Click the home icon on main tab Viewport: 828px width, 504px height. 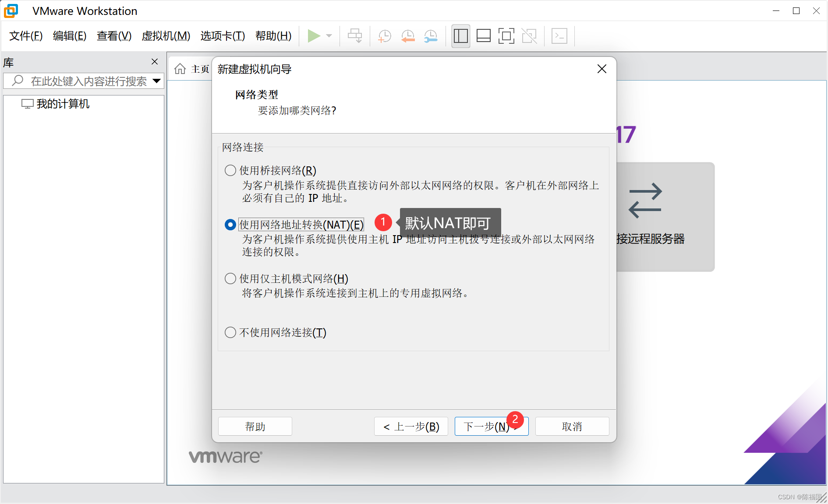tap(180, 69)
